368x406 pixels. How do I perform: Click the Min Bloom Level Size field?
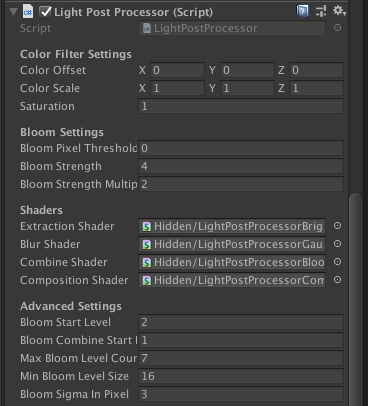click(x=241, y=376)
